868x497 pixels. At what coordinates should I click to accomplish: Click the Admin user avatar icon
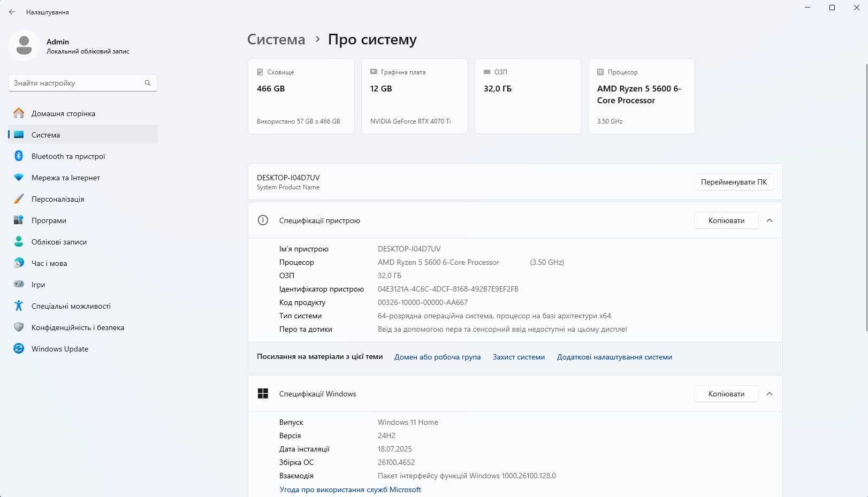(24, 45)
